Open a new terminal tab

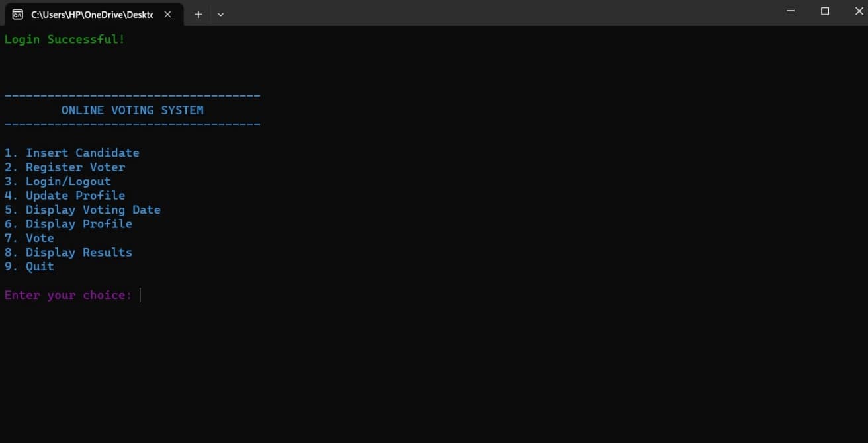[x=198, y=14]
